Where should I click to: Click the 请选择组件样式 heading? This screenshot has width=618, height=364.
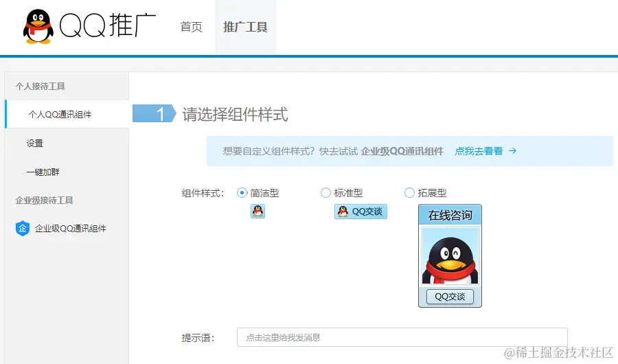click(235, 115)
